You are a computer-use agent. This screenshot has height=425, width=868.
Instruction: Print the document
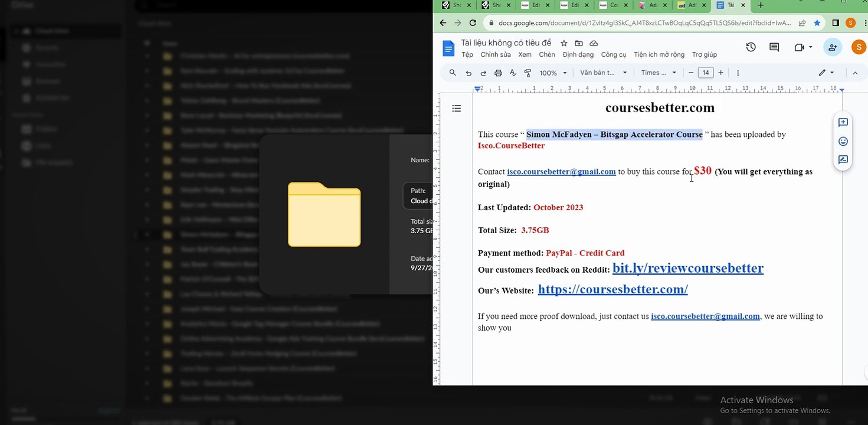pyautogui.click(x=498, y=73)
